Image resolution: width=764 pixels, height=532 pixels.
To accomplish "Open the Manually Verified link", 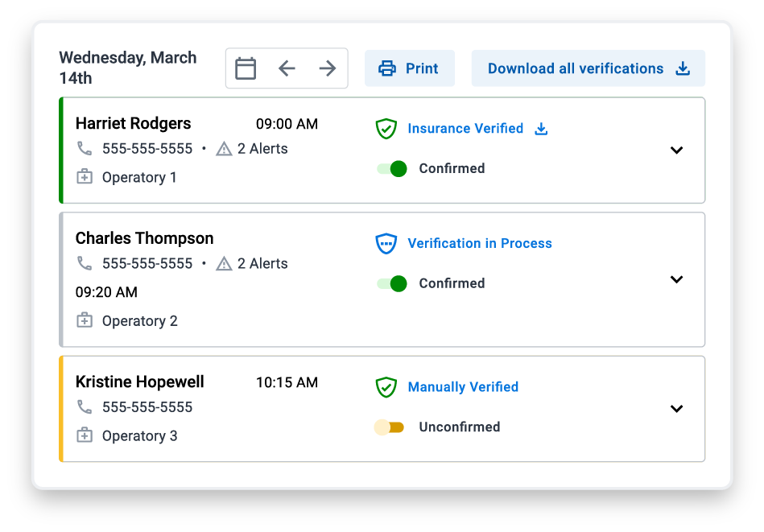I will [x=463, y=387].
